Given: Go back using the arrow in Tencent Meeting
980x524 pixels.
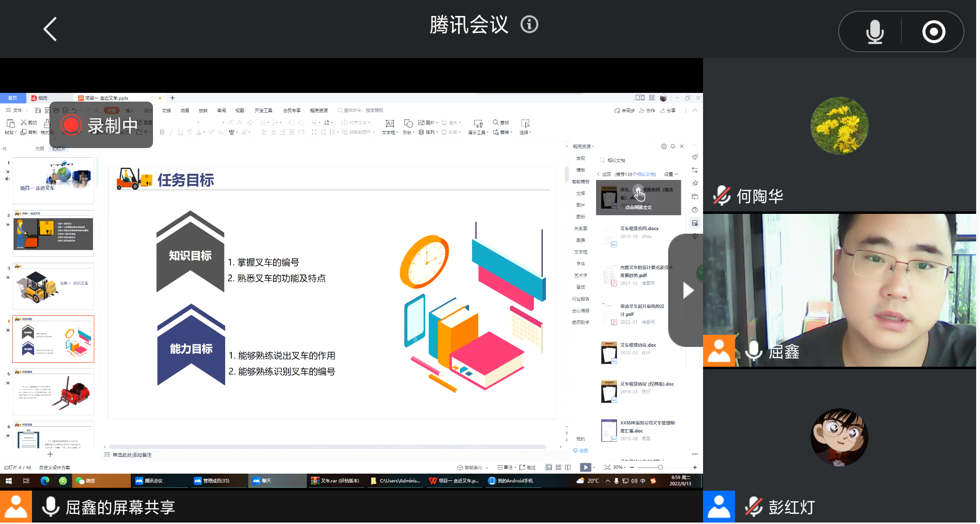Looking at the screenshot, I should point(50,29).
